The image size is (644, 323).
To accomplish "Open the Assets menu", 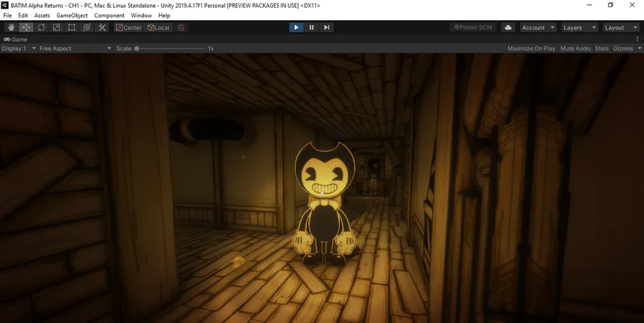I will (42, 15).
